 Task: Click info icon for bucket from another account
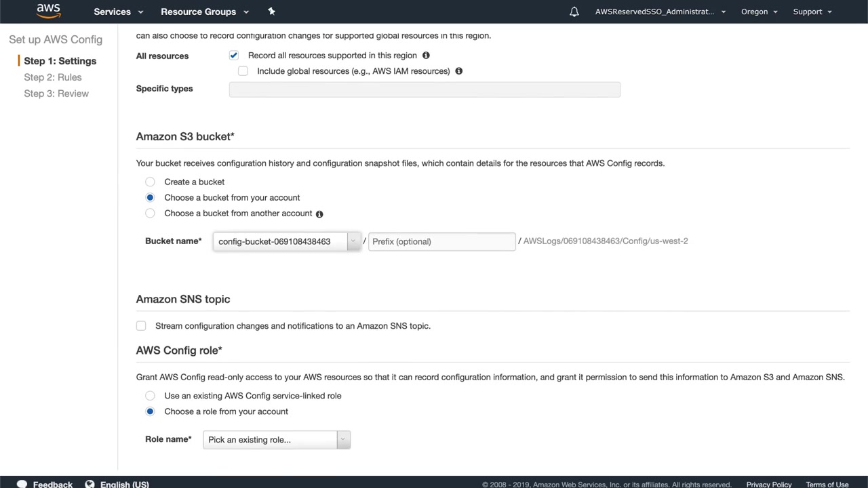coord(319,214)
